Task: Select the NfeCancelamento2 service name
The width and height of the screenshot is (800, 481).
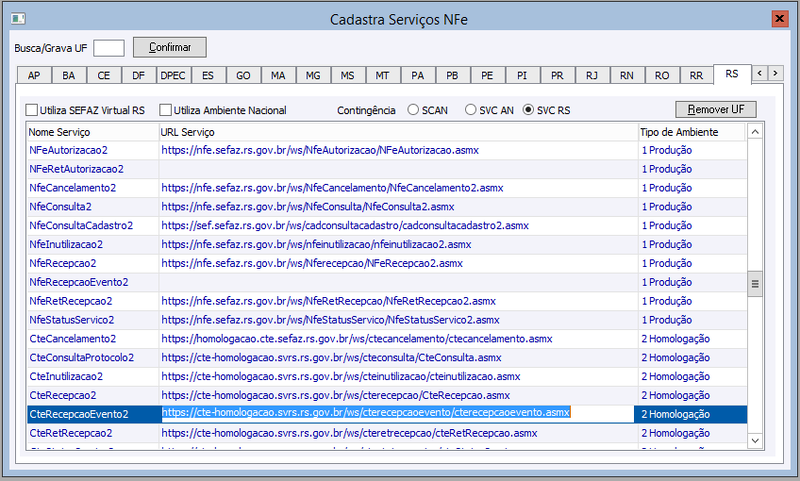Action: 72,188
